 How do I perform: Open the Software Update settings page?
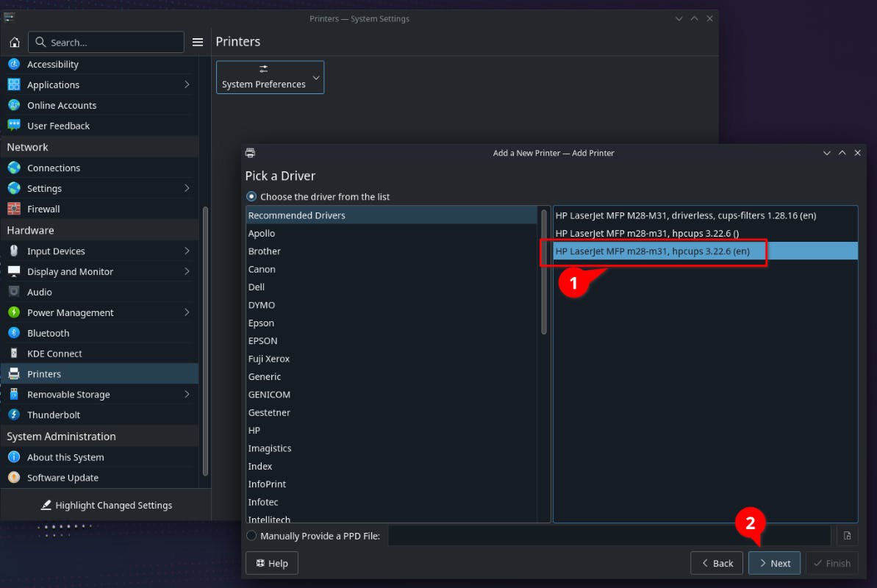(x=99, y=477)
